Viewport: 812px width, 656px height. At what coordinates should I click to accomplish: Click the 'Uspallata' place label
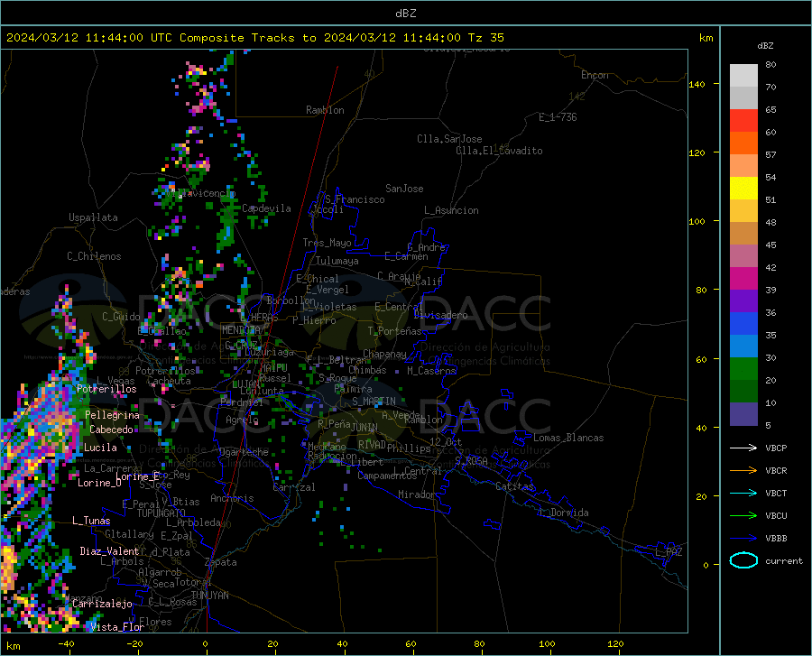[93, 218]
